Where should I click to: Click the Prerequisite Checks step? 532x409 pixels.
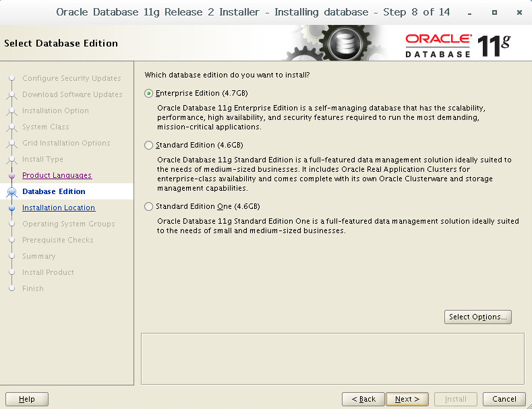pyautogui.click(x=58, y=240)
